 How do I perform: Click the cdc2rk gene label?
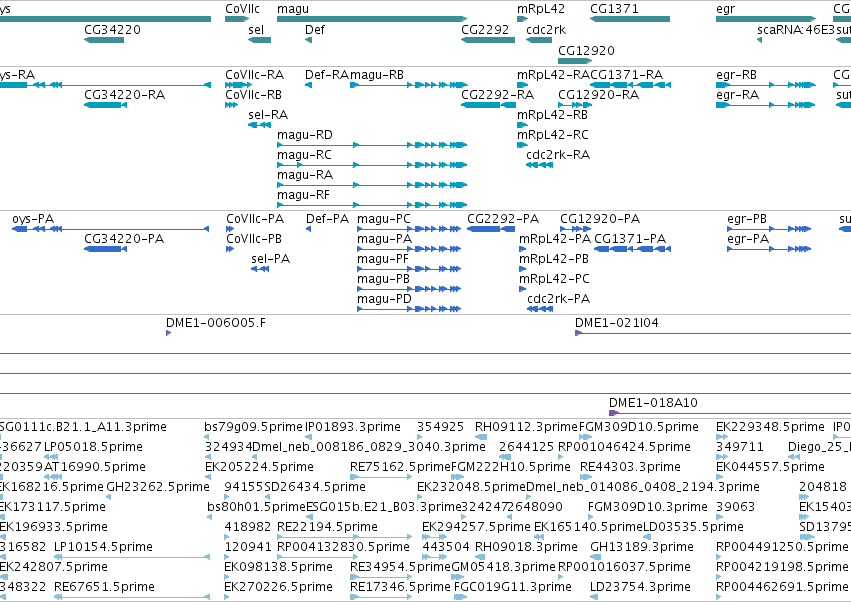546,30
